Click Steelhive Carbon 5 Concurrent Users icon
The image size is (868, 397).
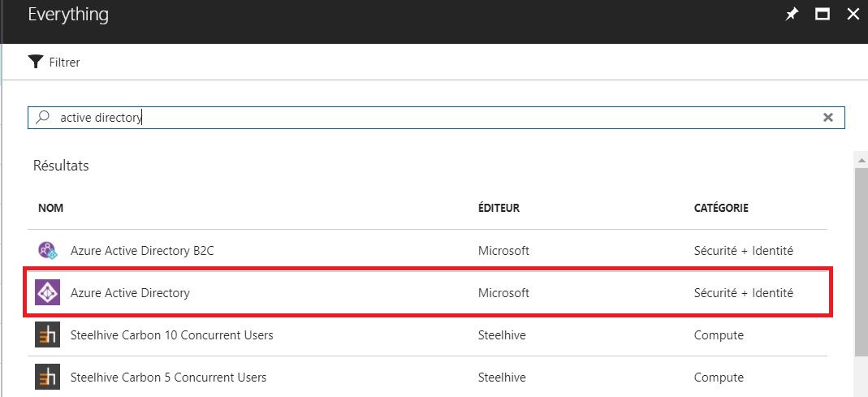click(47, 377)
